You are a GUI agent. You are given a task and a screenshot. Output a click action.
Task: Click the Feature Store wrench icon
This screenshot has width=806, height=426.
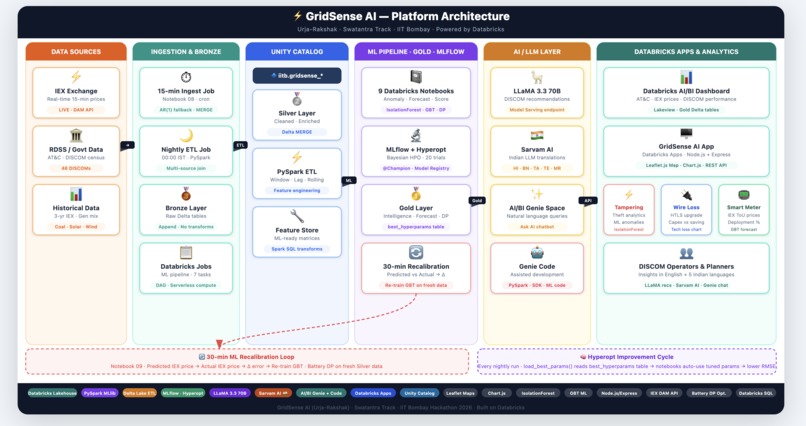297,216
